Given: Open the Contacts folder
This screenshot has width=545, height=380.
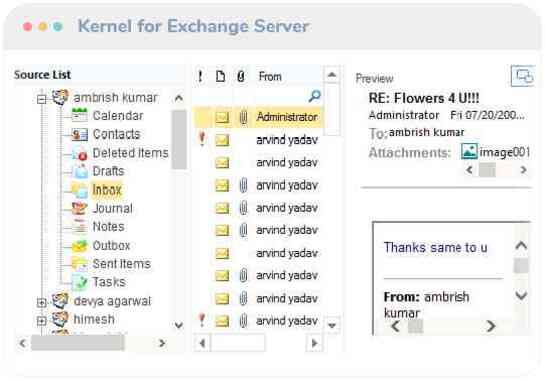Looking at the screenshot, I should [116, 134].
